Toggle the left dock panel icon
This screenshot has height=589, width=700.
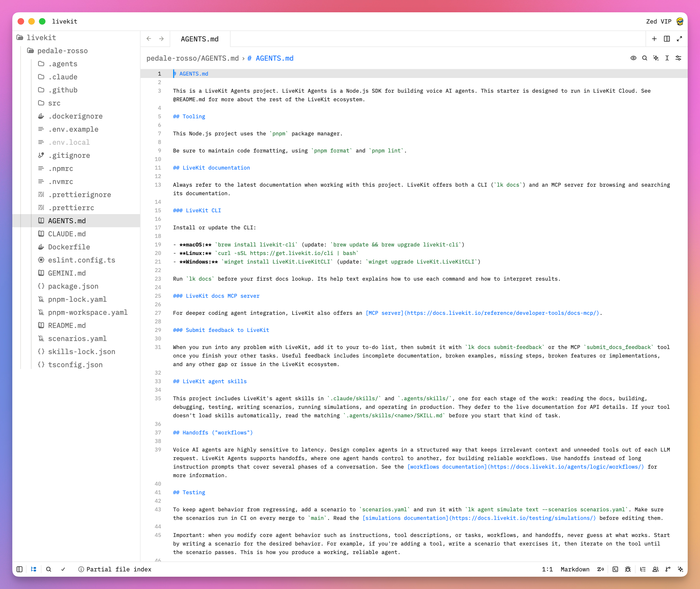pyautogui.click(x=20, y=569)
